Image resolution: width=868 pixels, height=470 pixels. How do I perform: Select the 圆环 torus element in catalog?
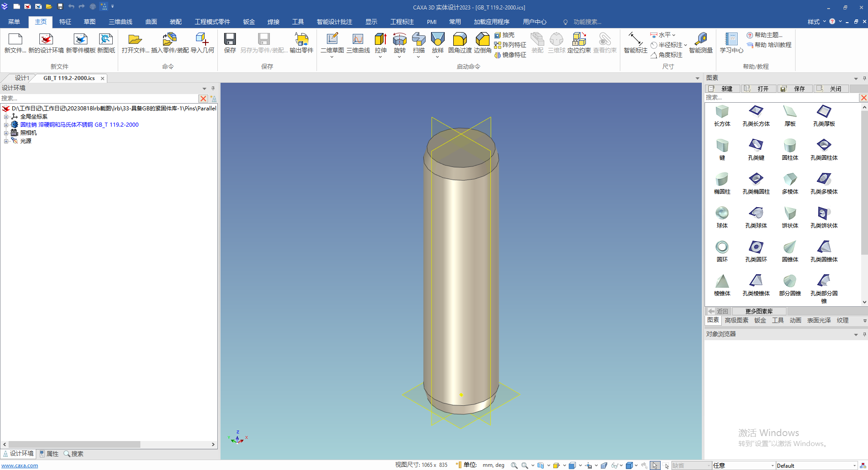click(722, 251)
